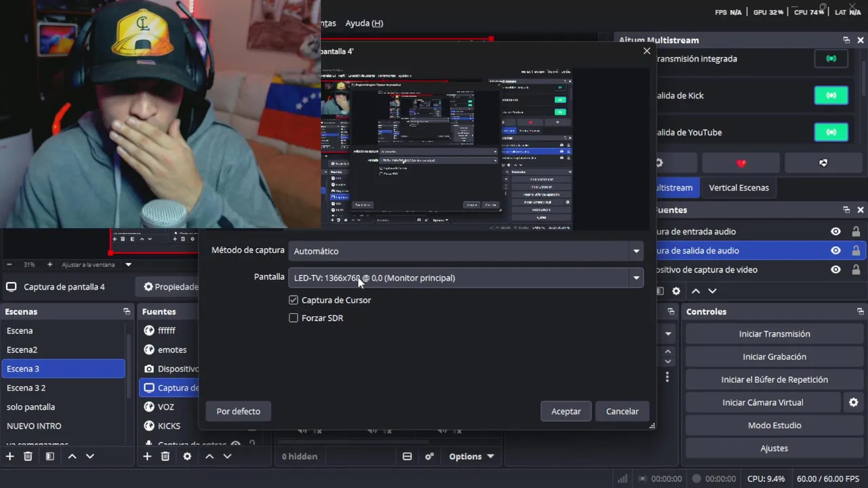Open advanced audio properties gears icon
868x488 pixels.
coord(429,456)
